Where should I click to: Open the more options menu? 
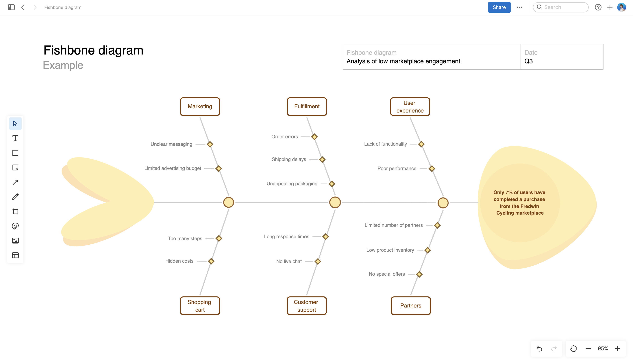(520, 7)
